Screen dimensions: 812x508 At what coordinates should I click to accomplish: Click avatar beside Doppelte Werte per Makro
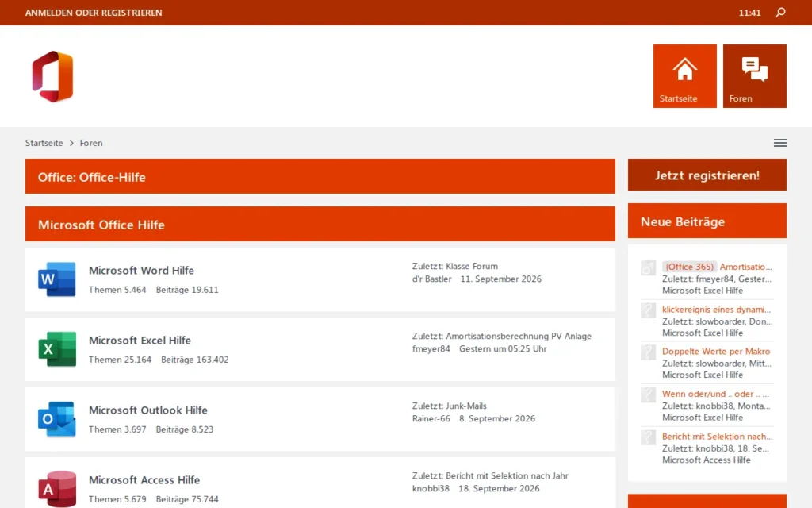649,352
